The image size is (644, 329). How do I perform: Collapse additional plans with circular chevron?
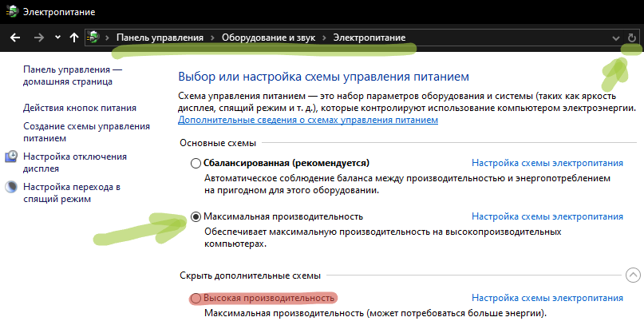pos(633,275)
